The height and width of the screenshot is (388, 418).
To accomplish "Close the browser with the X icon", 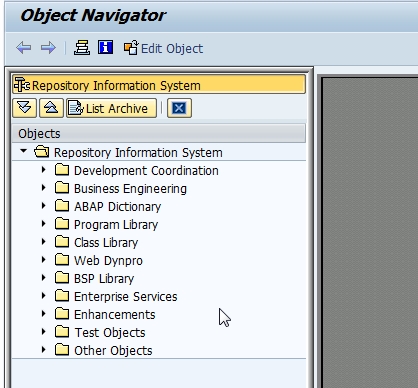I will click(179, 108).
